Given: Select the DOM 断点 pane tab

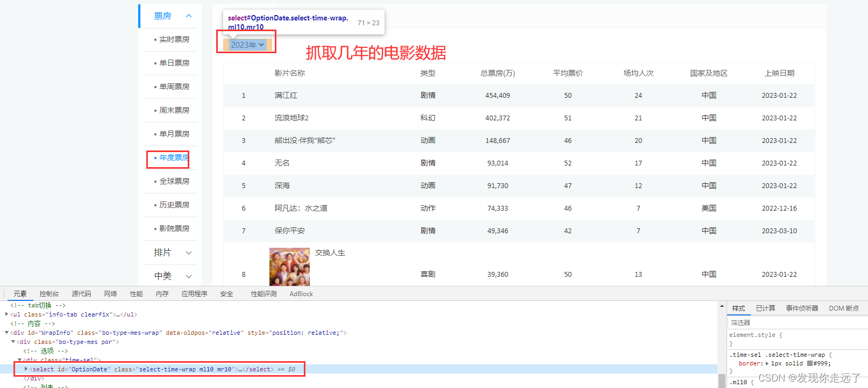Looking at the screenshot, I should (844, 308).
